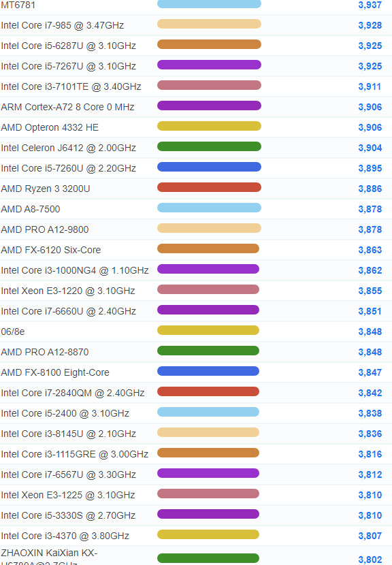Open the Intel Core i5-2400 @ 3.10GHz link
This screenshot has height=565, width=392.
65,414
